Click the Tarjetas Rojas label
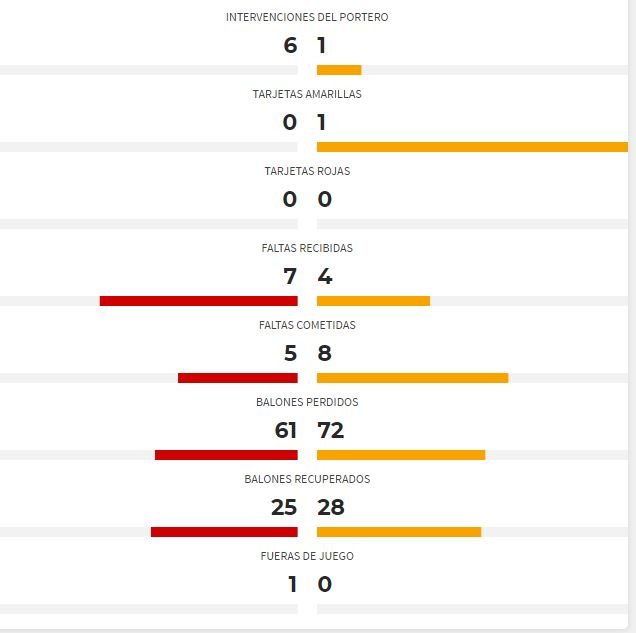 (x=307, y=171)
